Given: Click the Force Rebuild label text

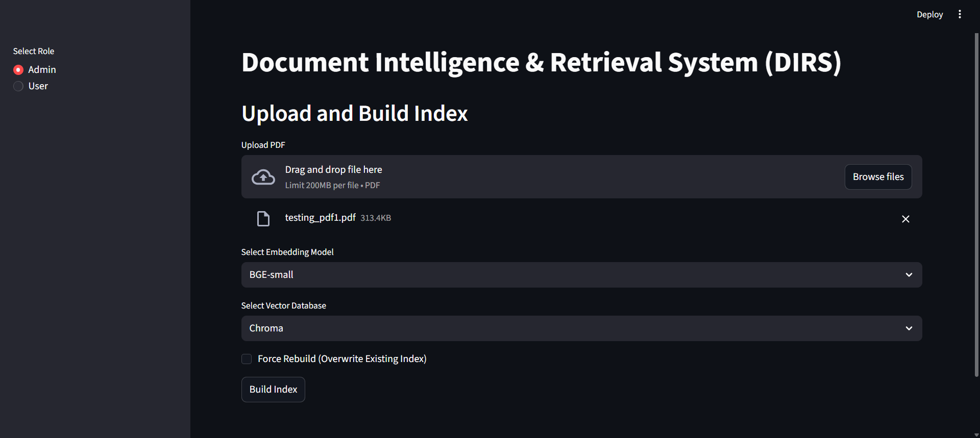Looking at the screenshot, I should coord(342,359).
